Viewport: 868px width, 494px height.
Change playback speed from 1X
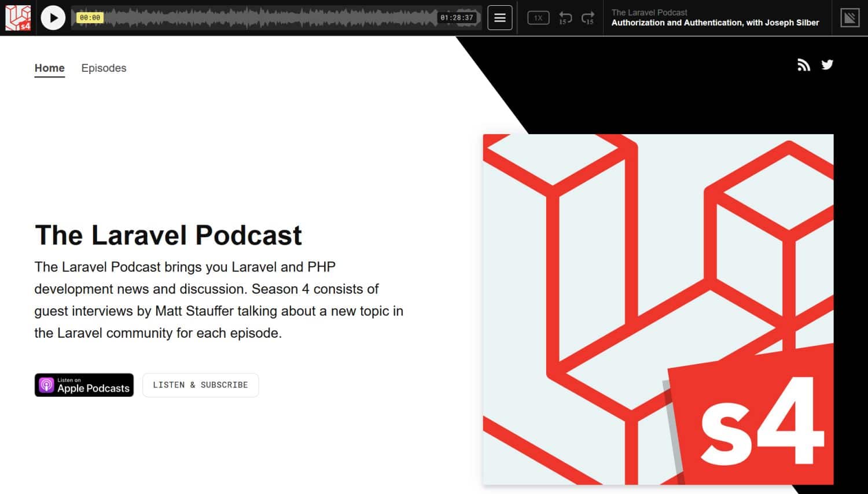(538, 17)
